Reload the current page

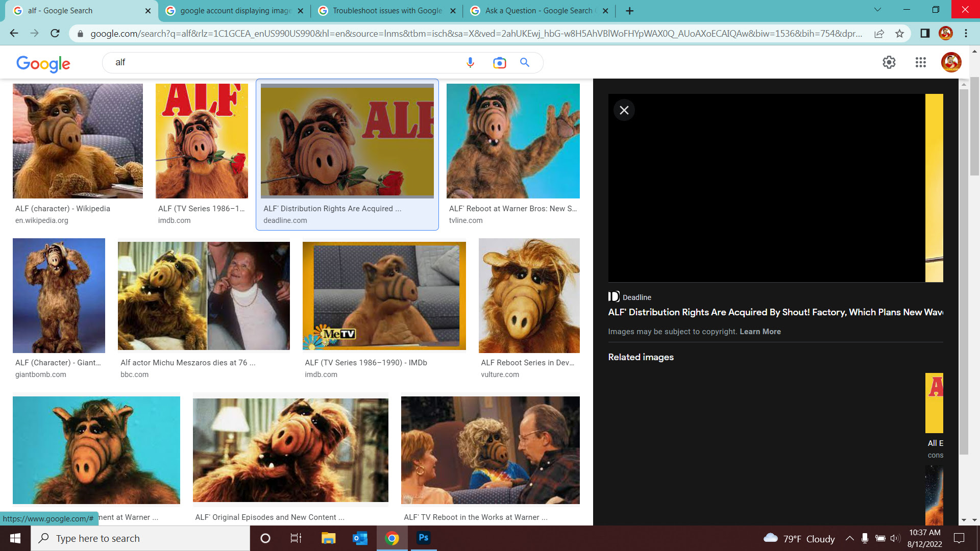pos(55,33)
